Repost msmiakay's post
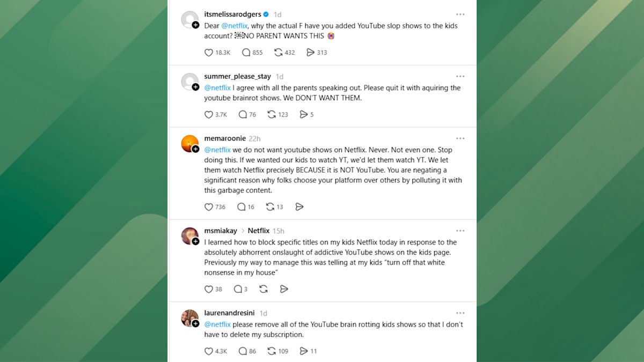Viewport: 644px width, 362px height. coord(264,289)
